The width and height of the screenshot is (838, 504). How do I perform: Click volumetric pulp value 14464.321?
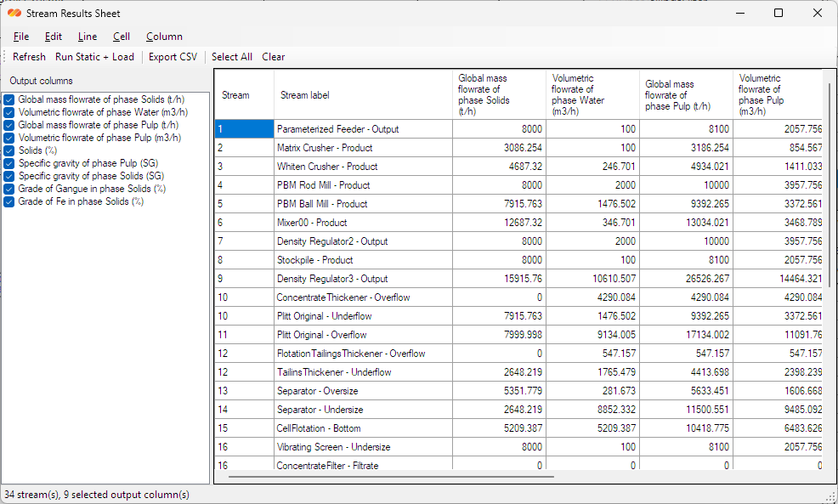point(778,279)
